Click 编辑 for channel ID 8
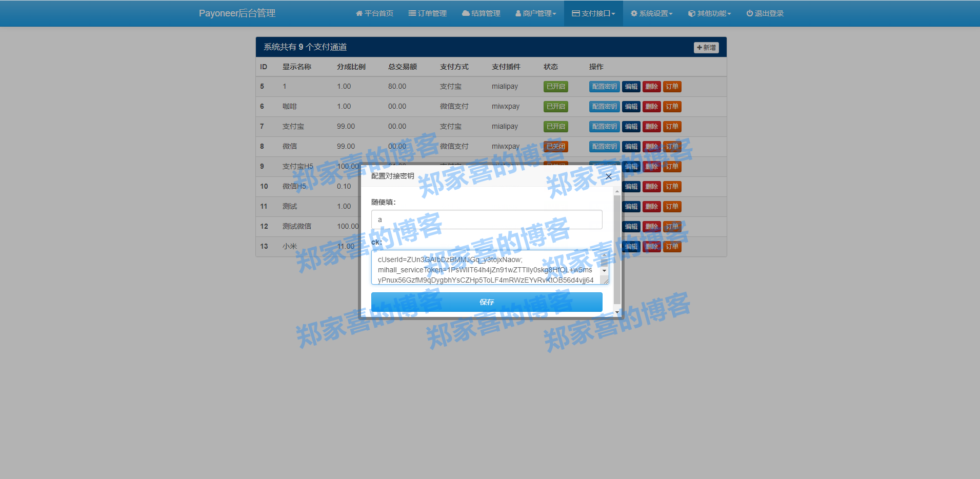 pos(631,147)
